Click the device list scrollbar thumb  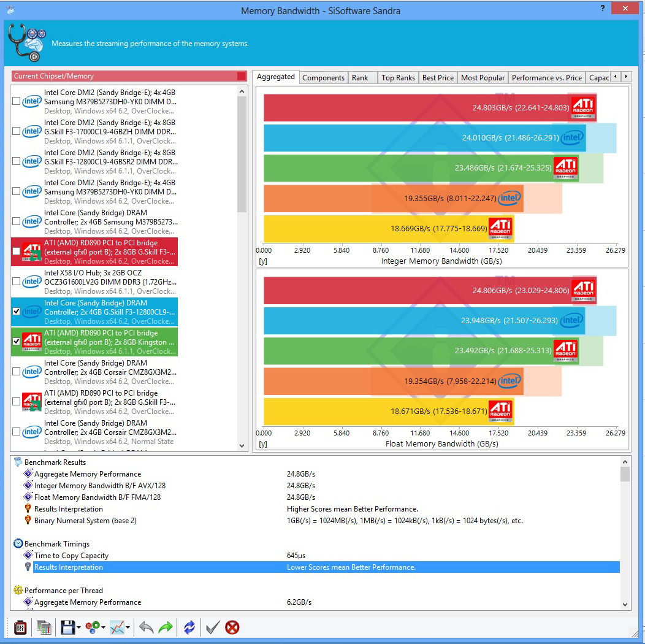pos(242,155)
